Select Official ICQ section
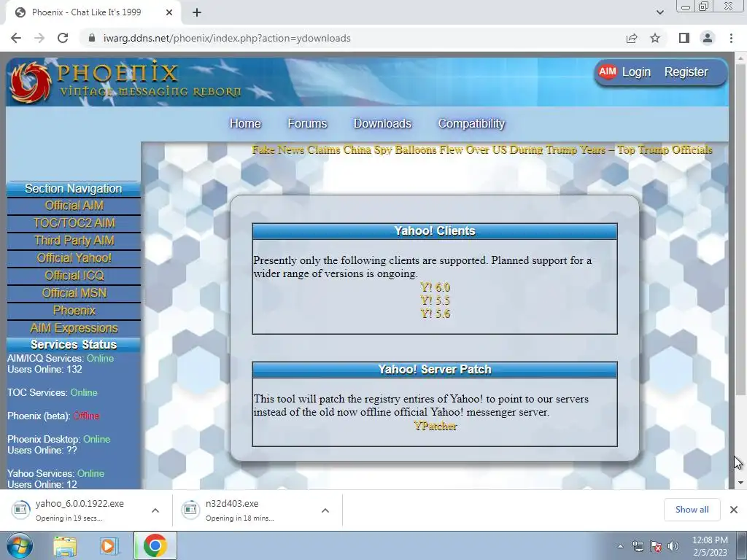Screen dimensions: 747x560 point(74,276)
